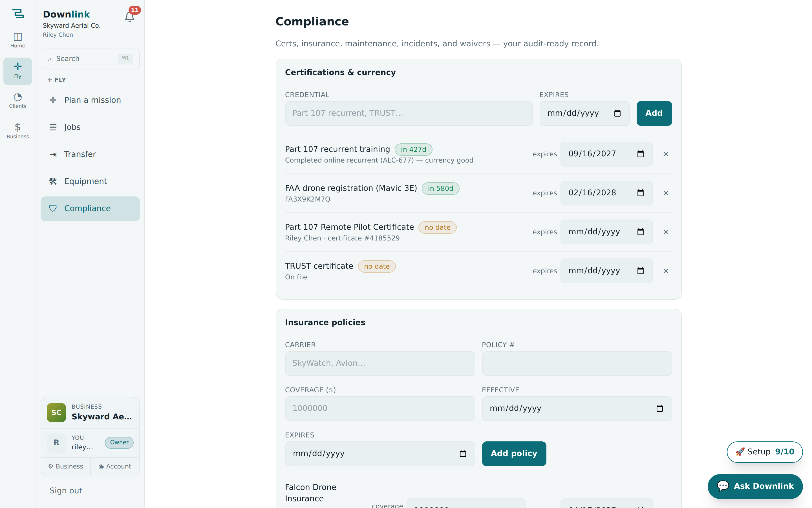Remove Part 107 Remote Pilot Certificate
This screenshot has width=812, height=508.
(x=666, y=232)
